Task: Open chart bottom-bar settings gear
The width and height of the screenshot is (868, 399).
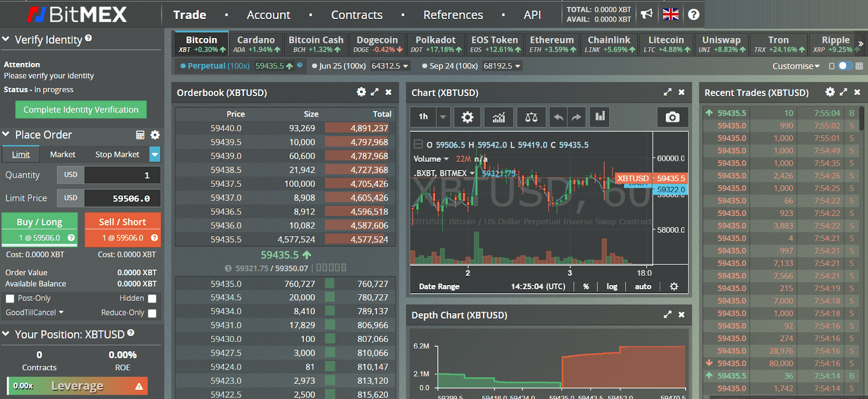Action: (x=674, y=286)
